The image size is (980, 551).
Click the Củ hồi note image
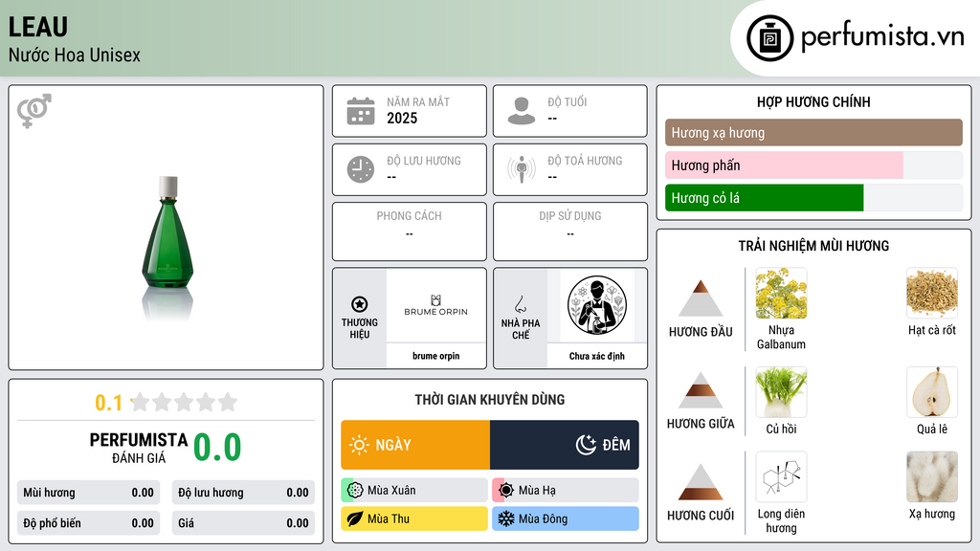(x=781, y=391)
